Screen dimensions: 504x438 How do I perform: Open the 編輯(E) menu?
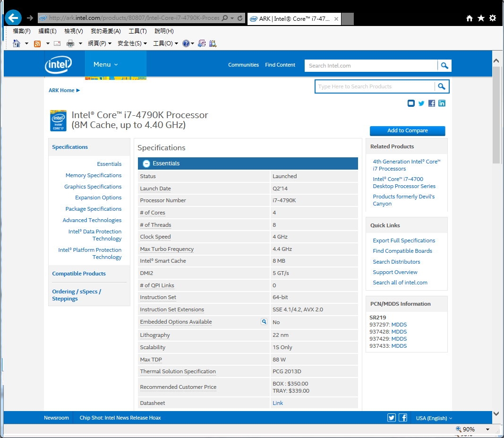pyautogui.click(x=47, y=31)
